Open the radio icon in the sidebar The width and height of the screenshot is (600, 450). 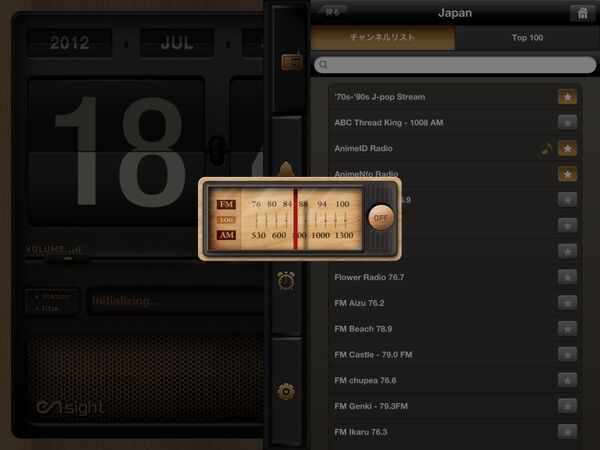tap(292, 61)
